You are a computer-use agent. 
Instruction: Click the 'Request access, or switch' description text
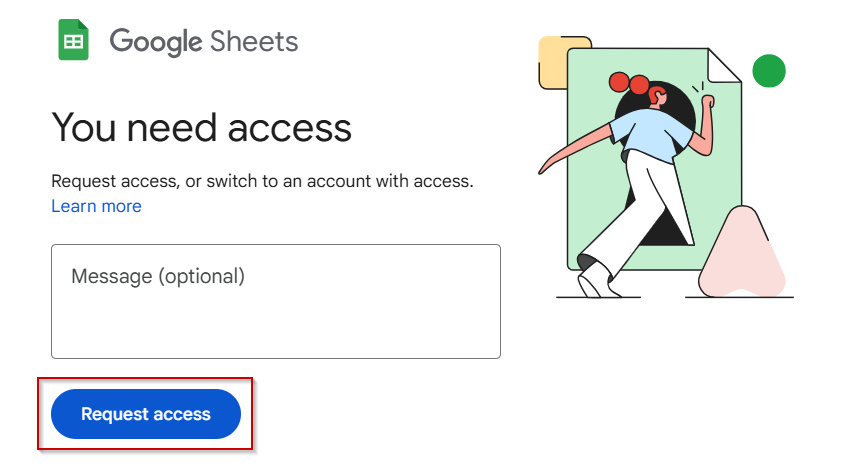pyautogui.click(x=262, y=181)
